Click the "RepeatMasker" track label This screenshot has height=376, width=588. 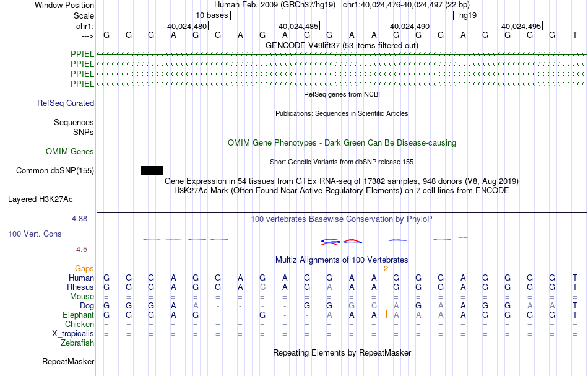pos(68,362)
